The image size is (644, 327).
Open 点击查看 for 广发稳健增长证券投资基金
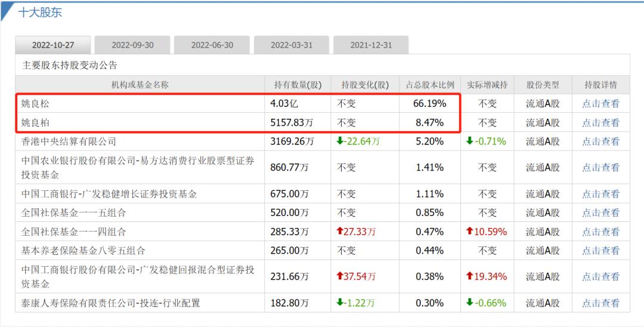coord(600,193)
